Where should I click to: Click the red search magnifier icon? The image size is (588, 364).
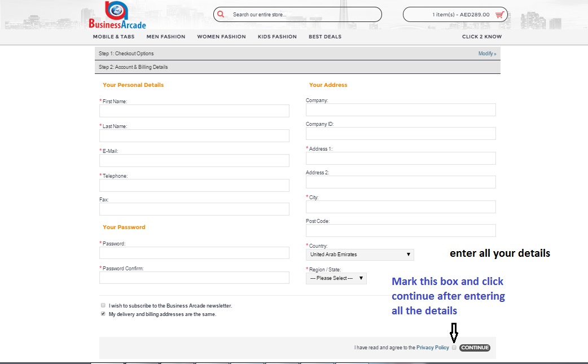click(221, 14)
